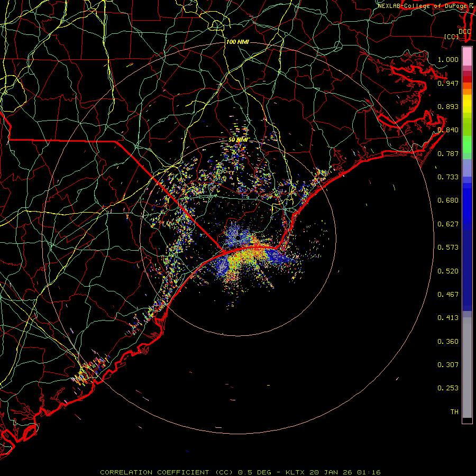Click the 0.840 color scale value
This screenshot has width=476, height=476.
(x=448, y=130)
